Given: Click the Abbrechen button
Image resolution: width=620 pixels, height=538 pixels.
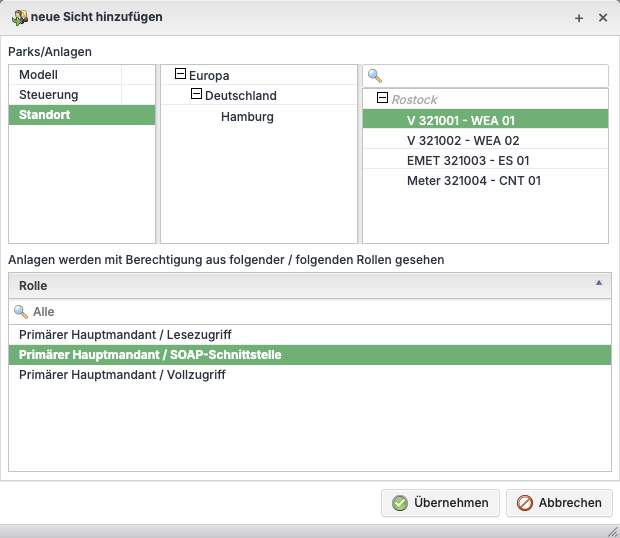Looking at the screenshot, I should pyautogui.click(x=559, y=503).
